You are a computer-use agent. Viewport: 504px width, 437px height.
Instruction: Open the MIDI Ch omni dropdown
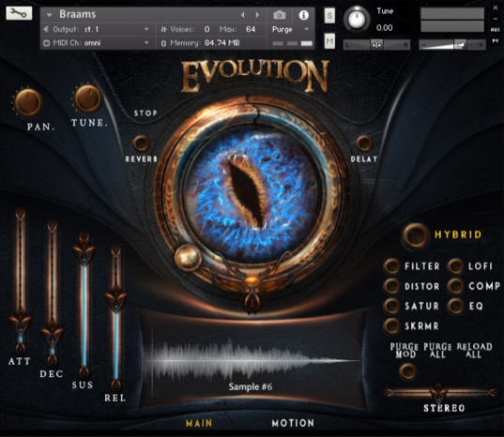pos(97,43)
